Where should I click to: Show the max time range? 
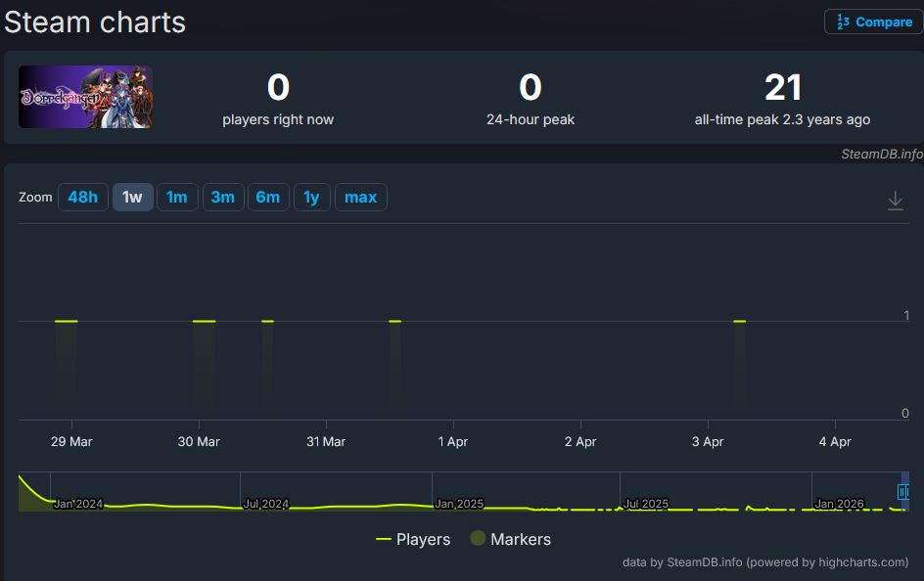point(360,198)
